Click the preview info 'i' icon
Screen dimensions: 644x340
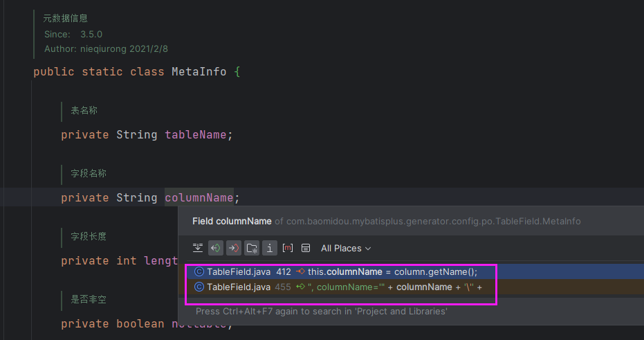[270, 248]
